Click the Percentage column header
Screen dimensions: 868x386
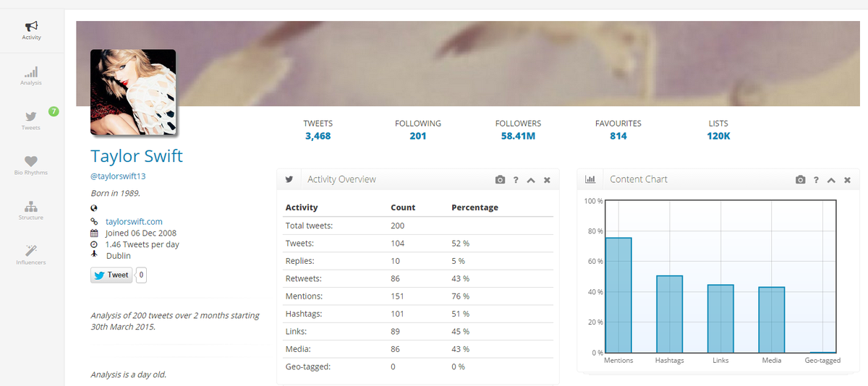475,207
